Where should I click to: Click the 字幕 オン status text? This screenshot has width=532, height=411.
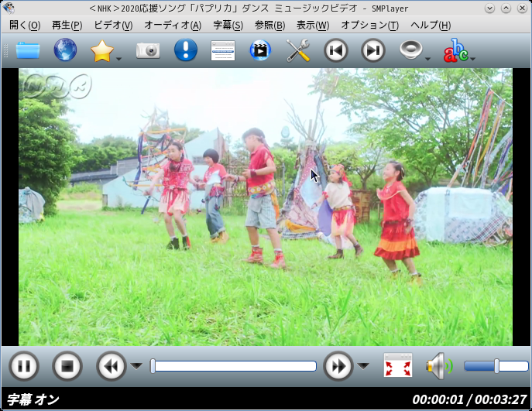(33, 400)
